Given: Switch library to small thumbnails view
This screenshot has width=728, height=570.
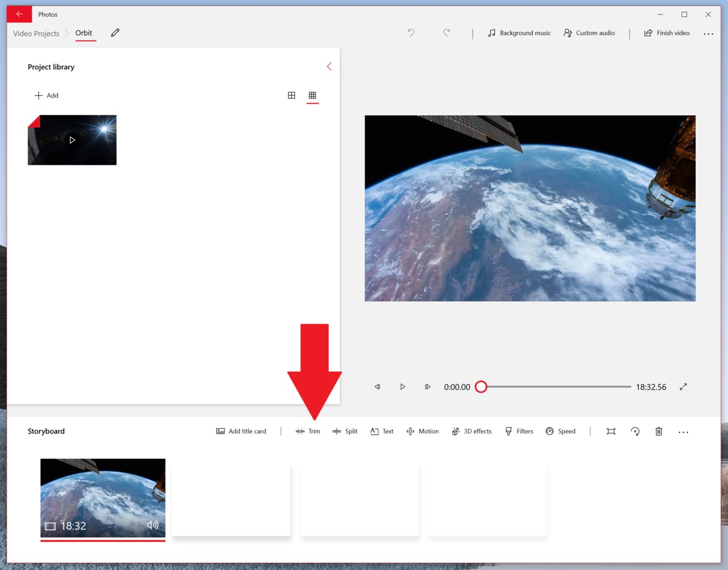Looking at the screenshot, I should 312,95.
